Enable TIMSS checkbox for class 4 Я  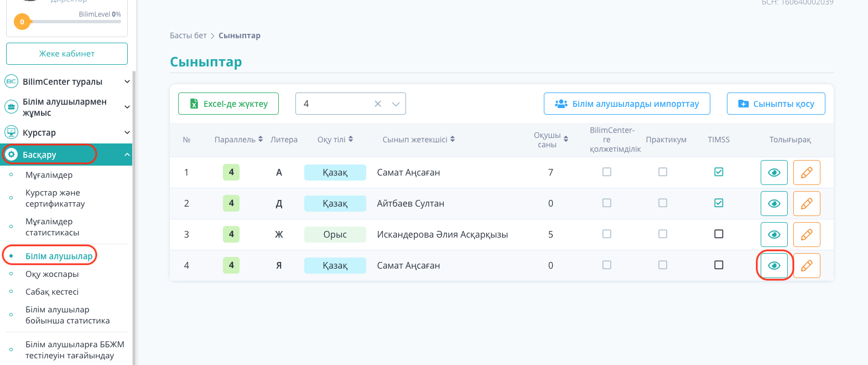[719, 265]
